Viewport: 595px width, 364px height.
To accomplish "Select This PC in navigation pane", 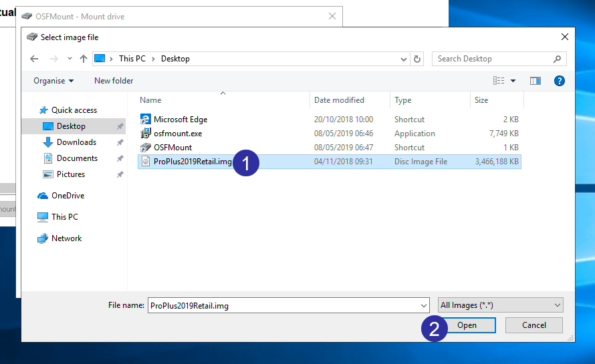I will click(65, 217).
